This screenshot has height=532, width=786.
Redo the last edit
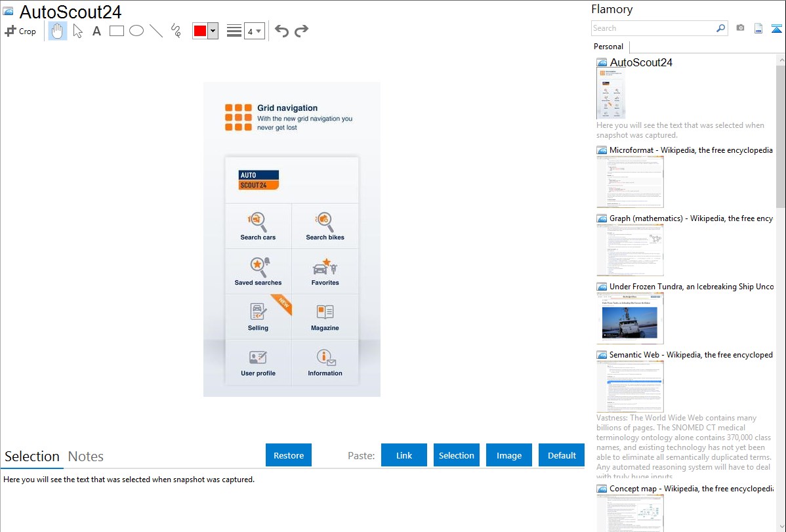[x=301, y=31]
